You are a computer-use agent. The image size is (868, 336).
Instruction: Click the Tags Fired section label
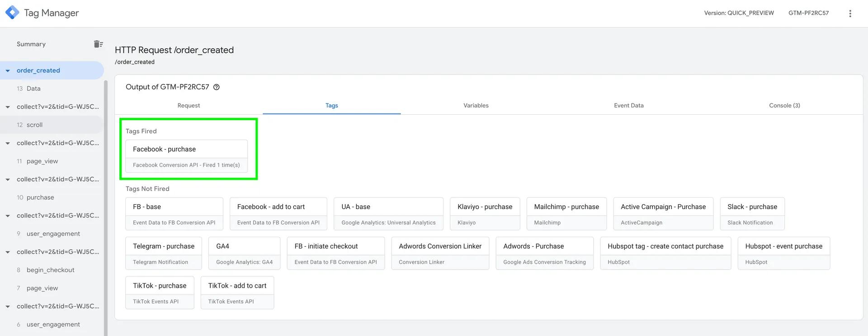tap(141, 131)
